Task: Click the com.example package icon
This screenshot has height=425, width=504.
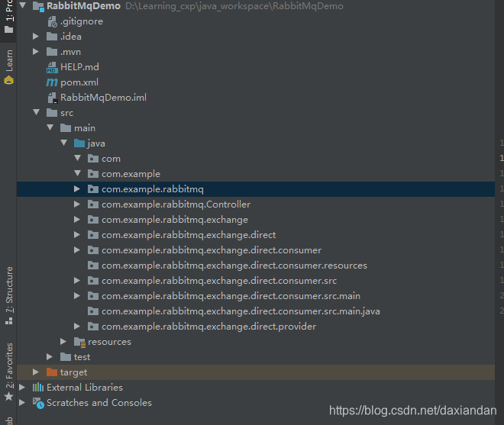Action: [x=93, y=173]
